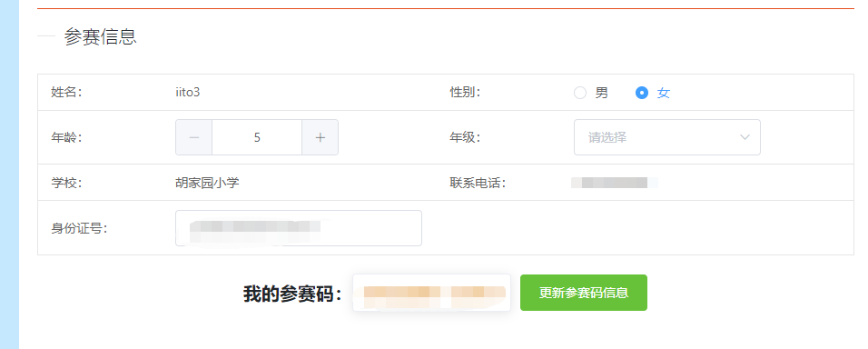Click the blurred 联系电话 phone value
The height and width of the screenshot is (349, 868).
[x=614, y=183]
